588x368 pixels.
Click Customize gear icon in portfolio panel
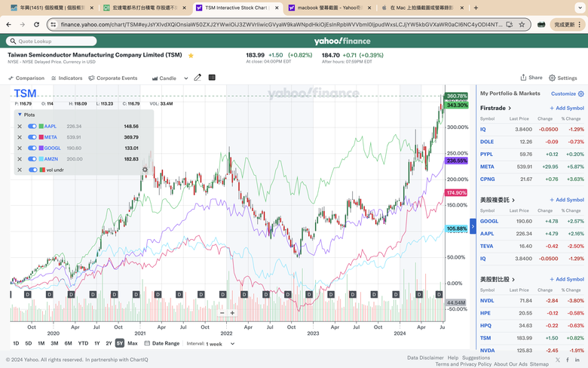tap(581, 94)
